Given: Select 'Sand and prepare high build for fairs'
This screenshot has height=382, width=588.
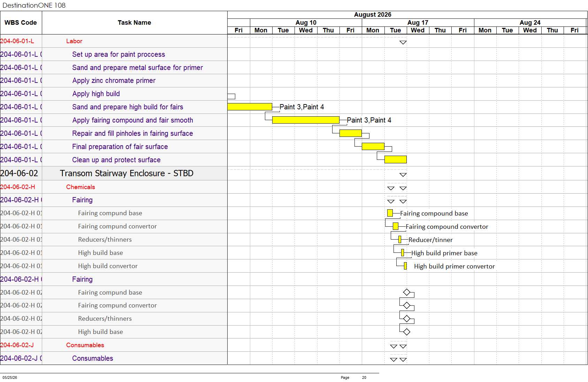Looking at the screenshot, I should [128, 107].
